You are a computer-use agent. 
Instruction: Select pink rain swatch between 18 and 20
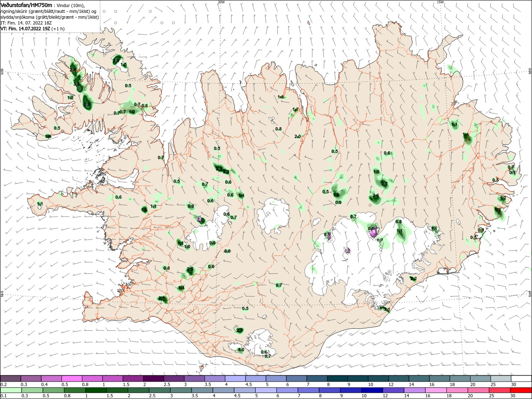click(456, 390)
